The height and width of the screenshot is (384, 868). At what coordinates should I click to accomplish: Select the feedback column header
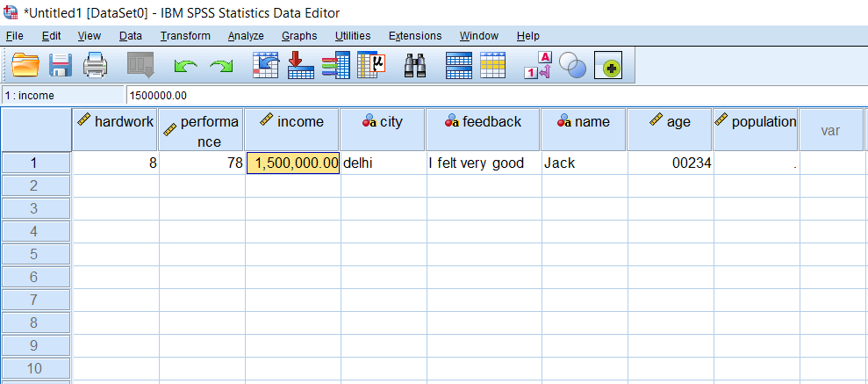[484, 129]
